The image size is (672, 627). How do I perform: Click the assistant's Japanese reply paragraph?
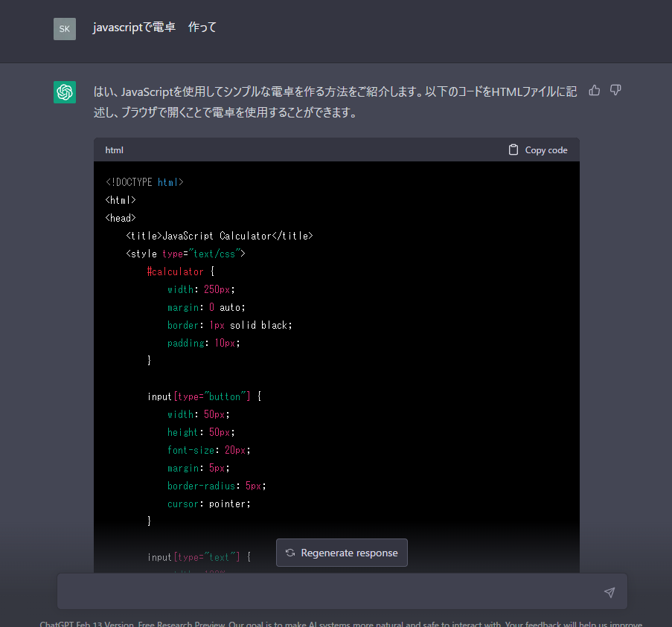pos(335,102)
